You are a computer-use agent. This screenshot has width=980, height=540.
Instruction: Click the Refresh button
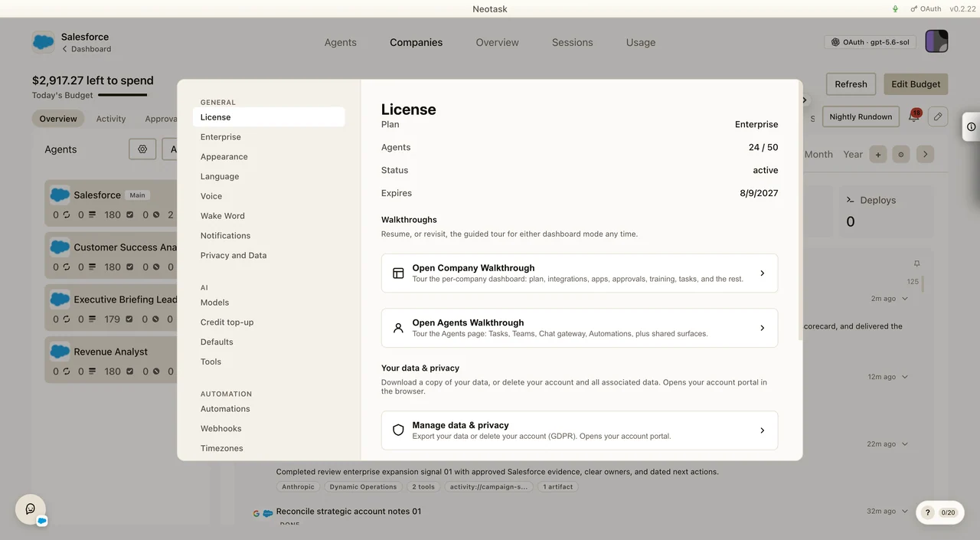tap(851, 84)
